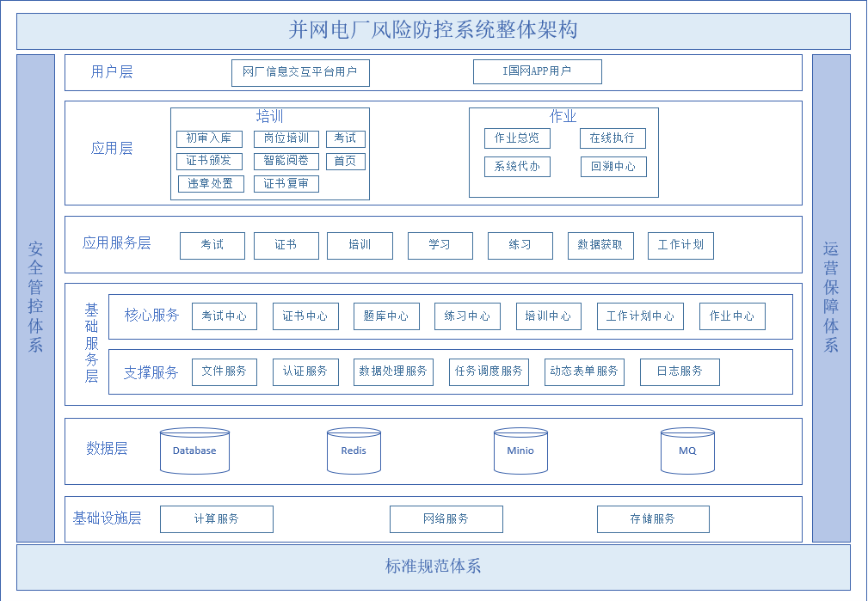Select the 存储服务 box
Viewport: 868px width, 601px height.
pos(653,519)
